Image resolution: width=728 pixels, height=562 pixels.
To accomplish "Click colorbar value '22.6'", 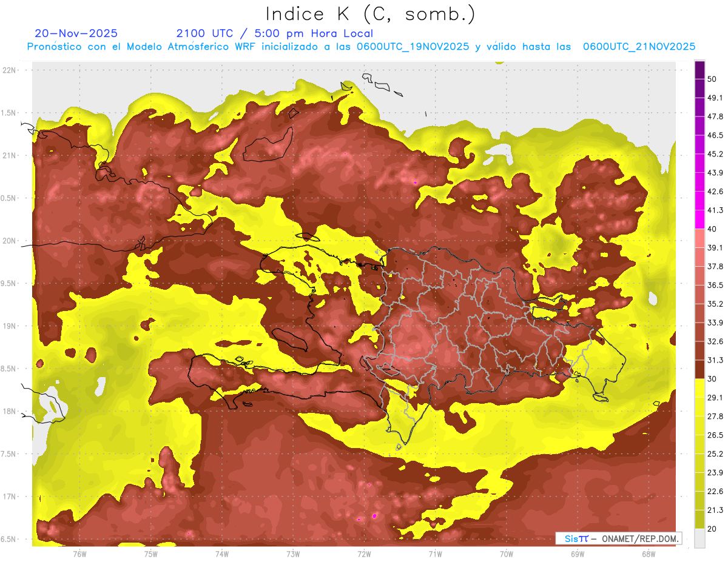I will [715, 491].
